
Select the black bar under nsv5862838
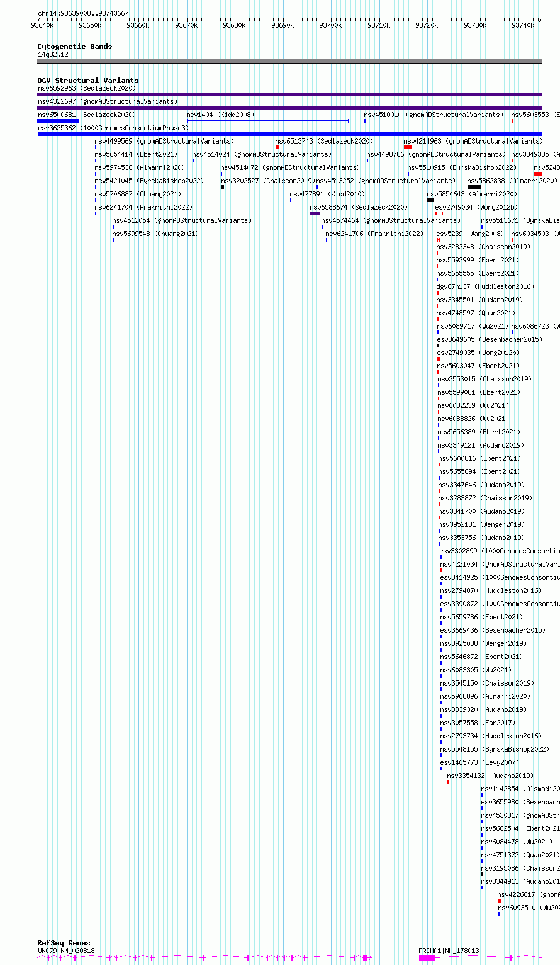tap(474, 187)
